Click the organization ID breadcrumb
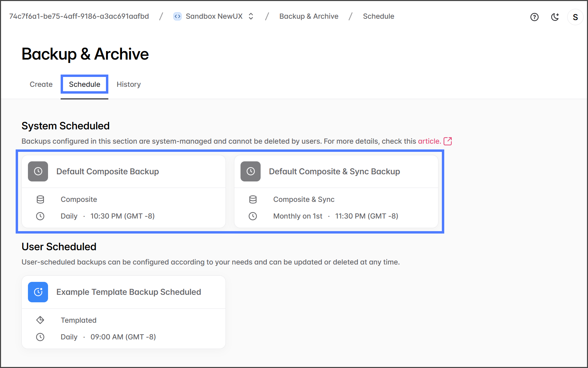 (79, 16)
